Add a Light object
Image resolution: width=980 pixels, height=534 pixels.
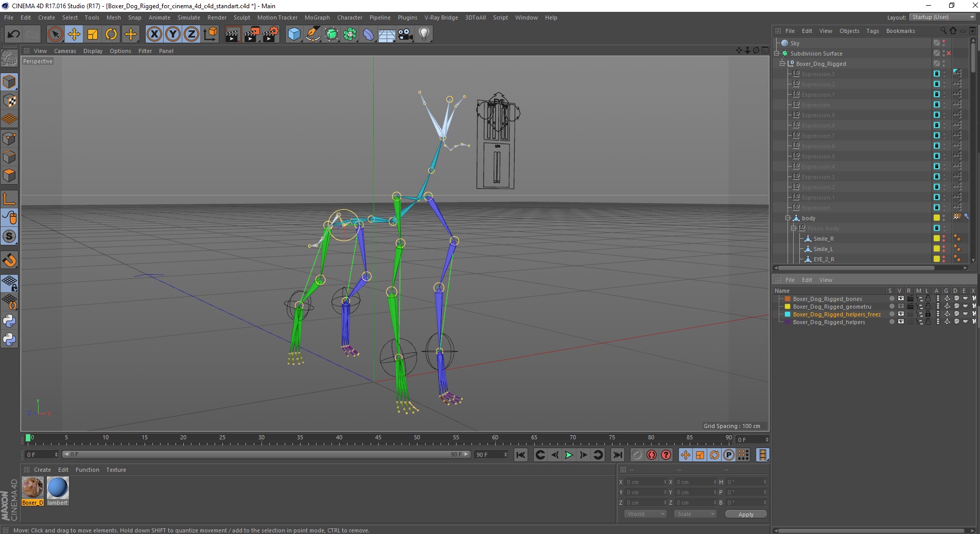424,34
